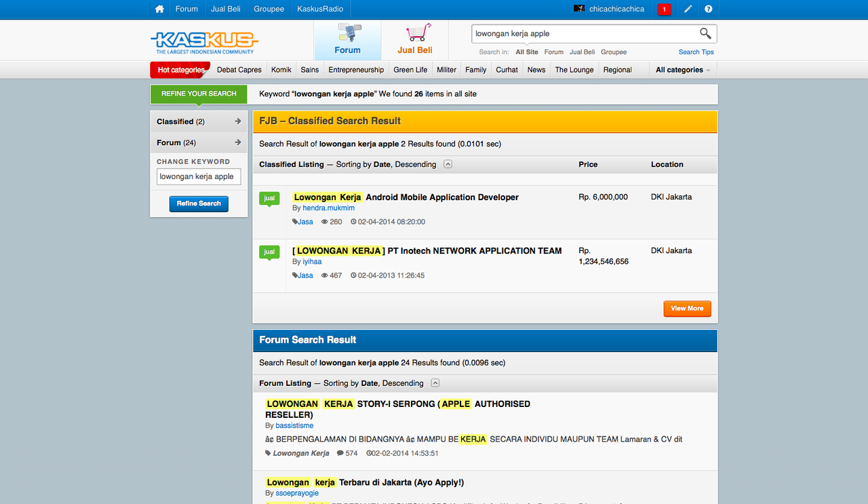Click the Refine Your Search green label
Screen dimensions: 868x504
[199, 94]
